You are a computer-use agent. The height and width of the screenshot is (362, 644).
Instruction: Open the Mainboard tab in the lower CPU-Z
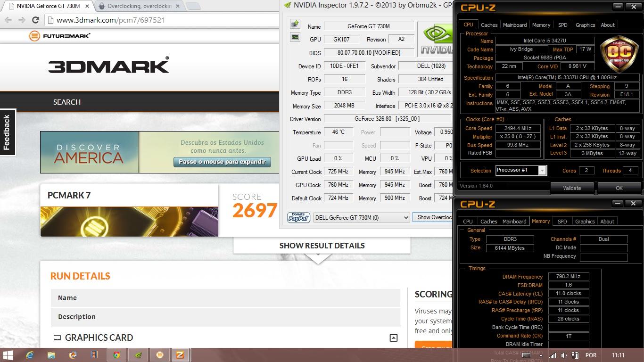tap(514, 222)
